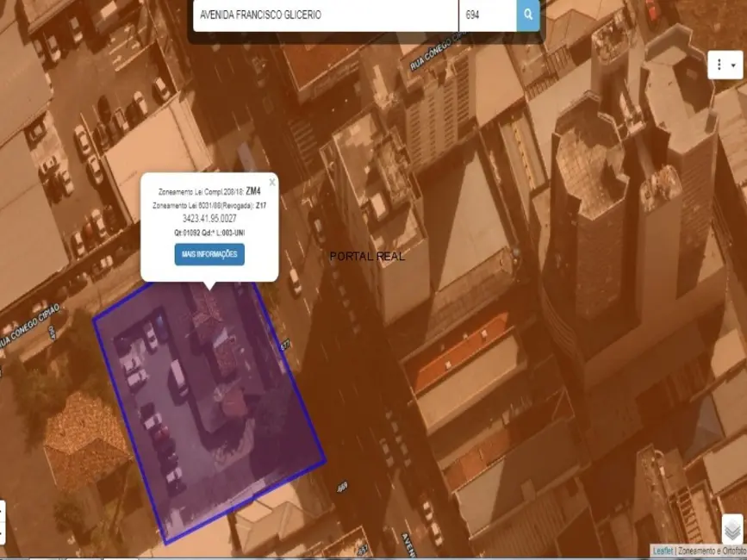Click the Qt:01092 block and lot line
Screen dimensions: 747x560
[x=209, y=233]
